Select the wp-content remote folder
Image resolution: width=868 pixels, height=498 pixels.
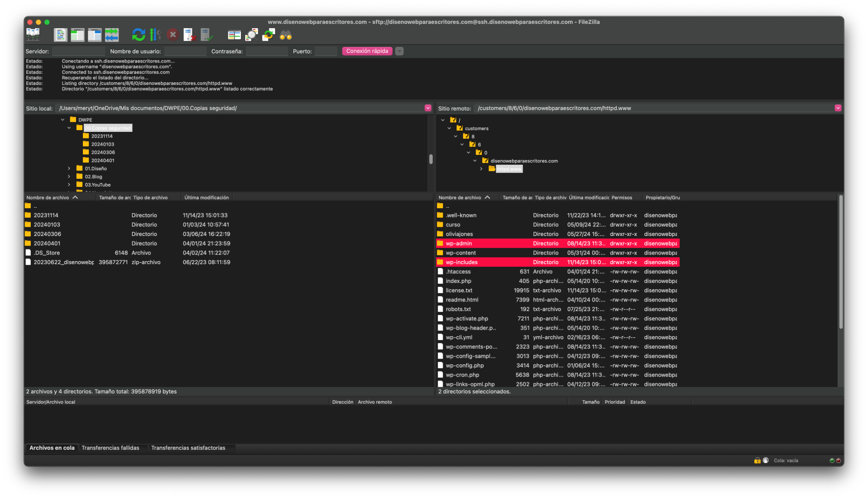pyautogui.click(x=461, y=252)
